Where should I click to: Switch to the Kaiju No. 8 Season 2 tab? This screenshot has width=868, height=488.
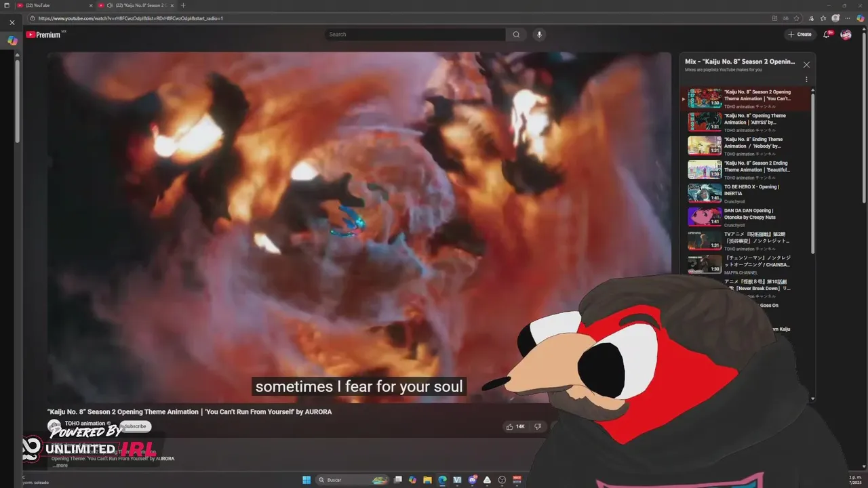click(136, 5)
